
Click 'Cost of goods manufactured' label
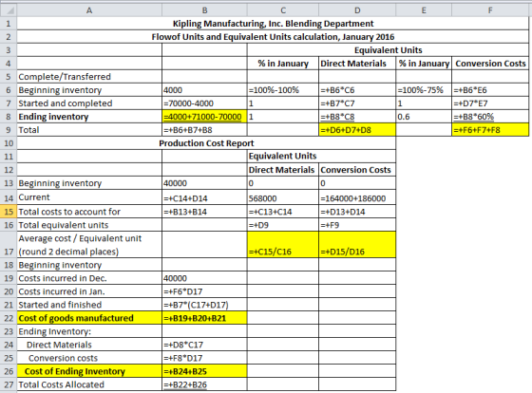click(x=89, y=318)
